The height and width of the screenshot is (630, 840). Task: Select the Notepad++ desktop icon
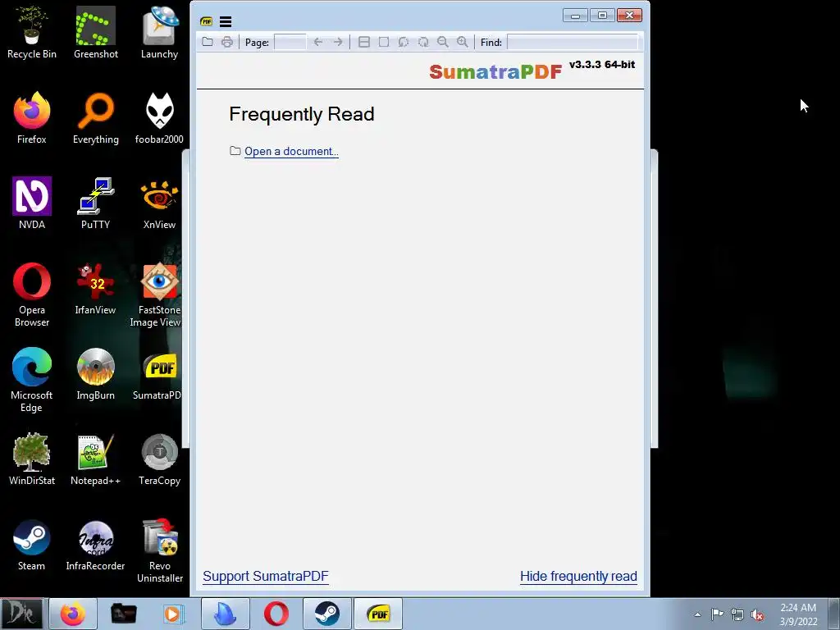[96, 459]
